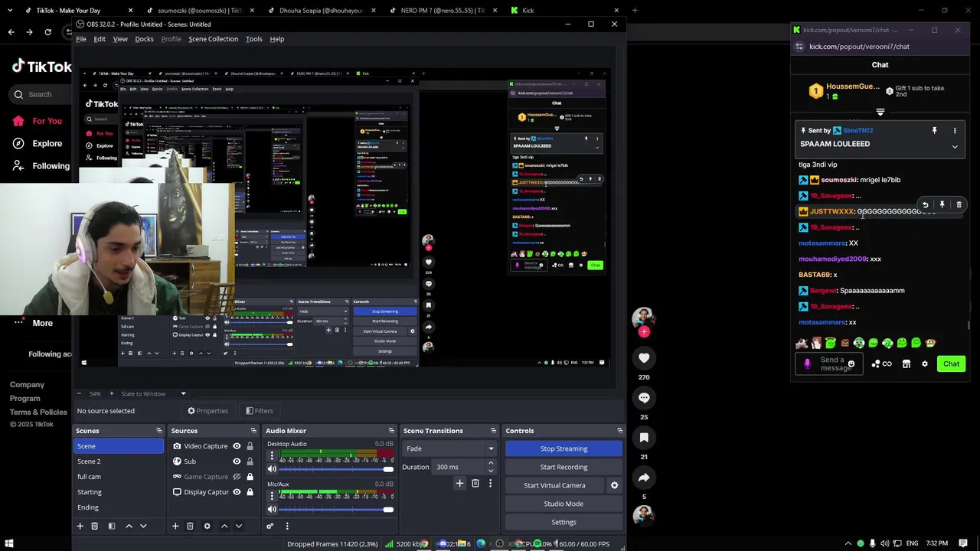
Task: Like the TikTok video with heart icon
Action: 644,358
